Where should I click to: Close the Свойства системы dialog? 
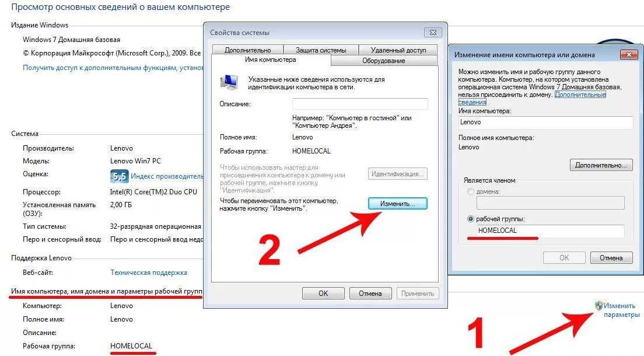click(x=433, y=32)
